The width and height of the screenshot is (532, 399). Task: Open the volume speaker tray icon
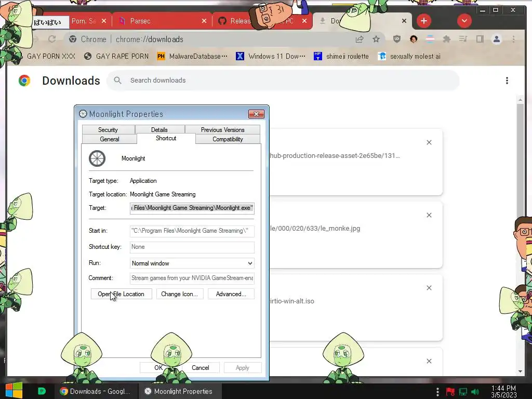475,392
